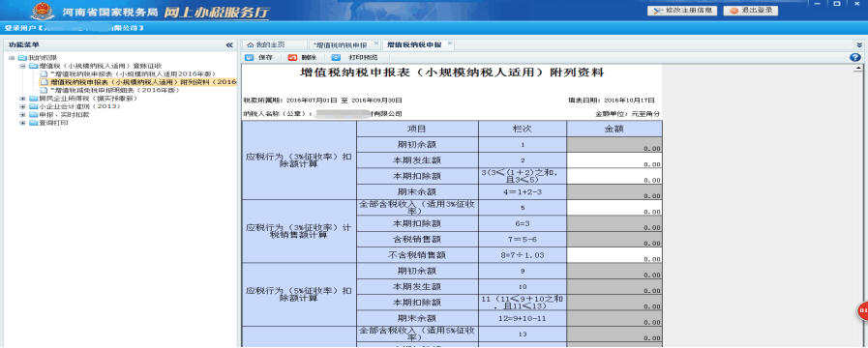868x348 pixels.
Task: Click the 填表日期 2016年10月17日 text
Action: (x=612, y=101)
